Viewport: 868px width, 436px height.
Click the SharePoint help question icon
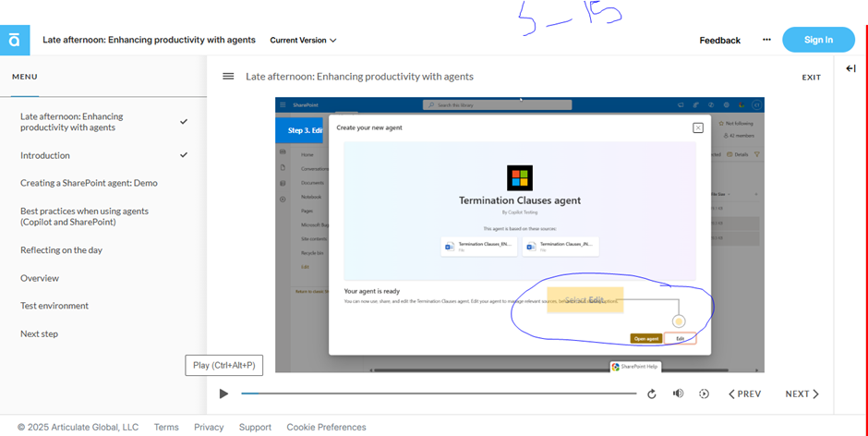711,104
